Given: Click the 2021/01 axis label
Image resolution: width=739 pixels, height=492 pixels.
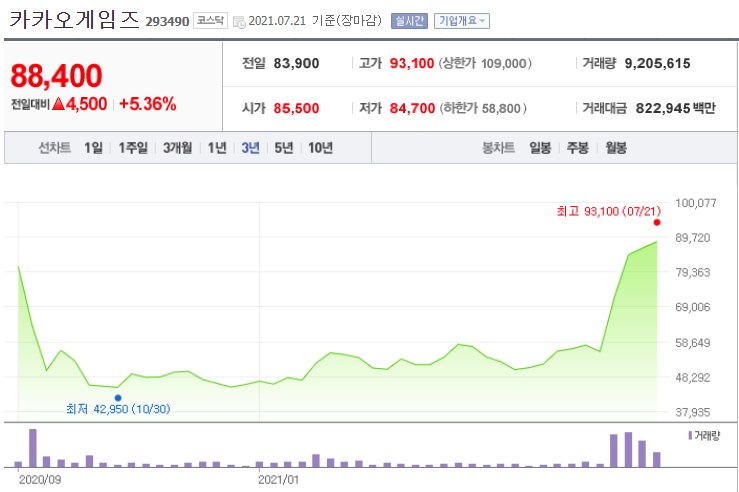Looking at the screenshot, I should (x=278, y=480).
